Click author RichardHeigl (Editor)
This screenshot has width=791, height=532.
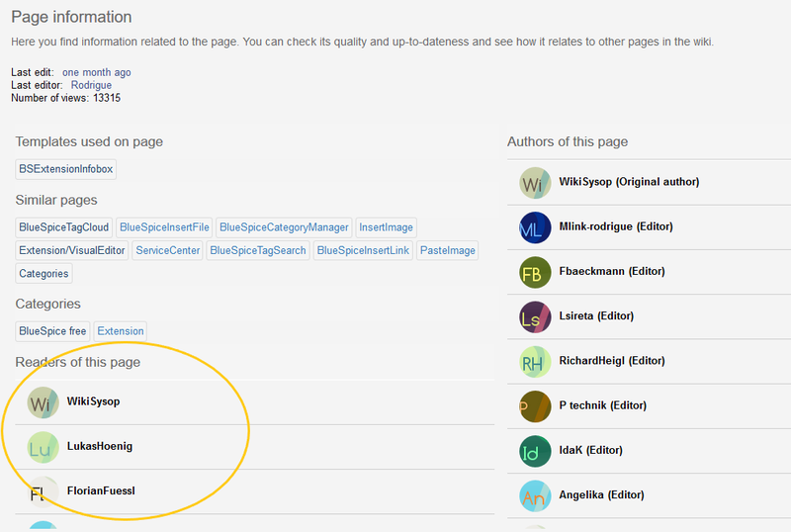tap(612, 360)
